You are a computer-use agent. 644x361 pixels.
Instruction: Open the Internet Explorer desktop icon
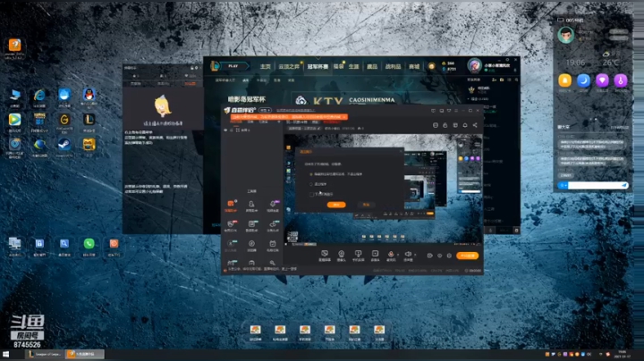39,96
